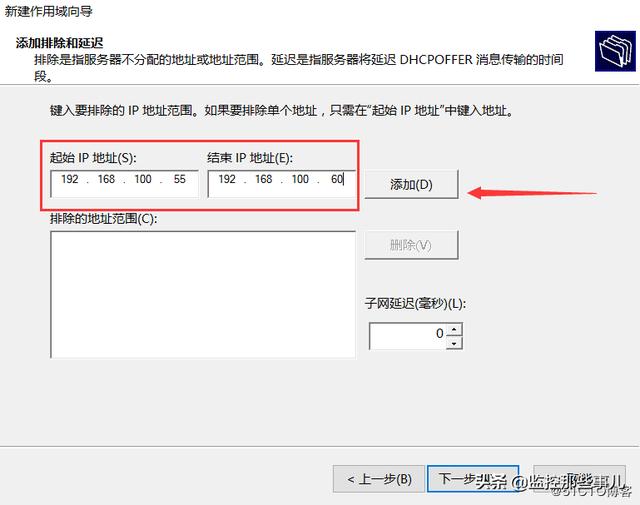This screenshot has width=640, height=505.
Task: Click the Add (添加) button
Action: point(411,185)
